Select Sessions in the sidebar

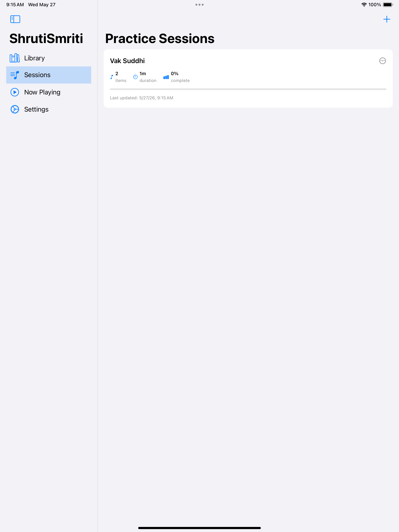coord(49,75)
